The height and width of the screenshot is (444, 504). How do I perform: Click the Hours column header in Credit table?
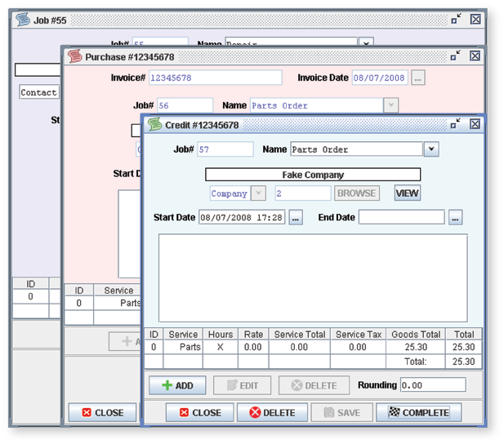click(221, 335)
